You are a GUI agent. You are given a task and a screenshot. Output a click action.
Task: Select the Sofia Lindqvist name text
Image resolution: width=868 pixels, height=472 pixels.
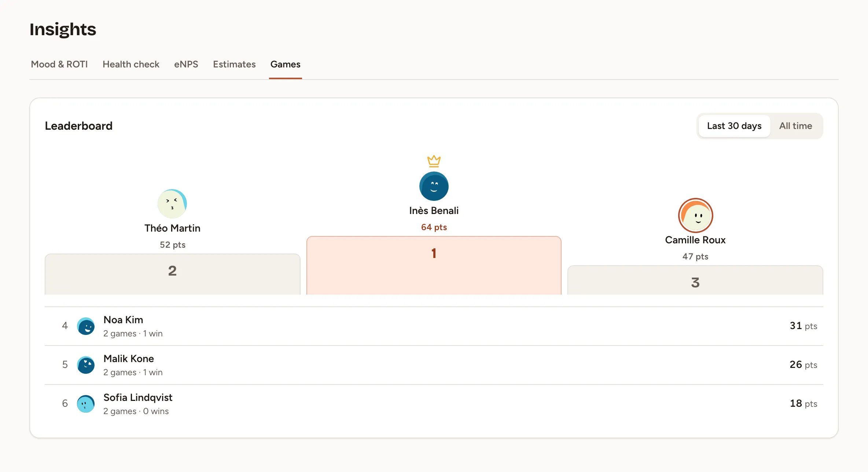(138, 398)
